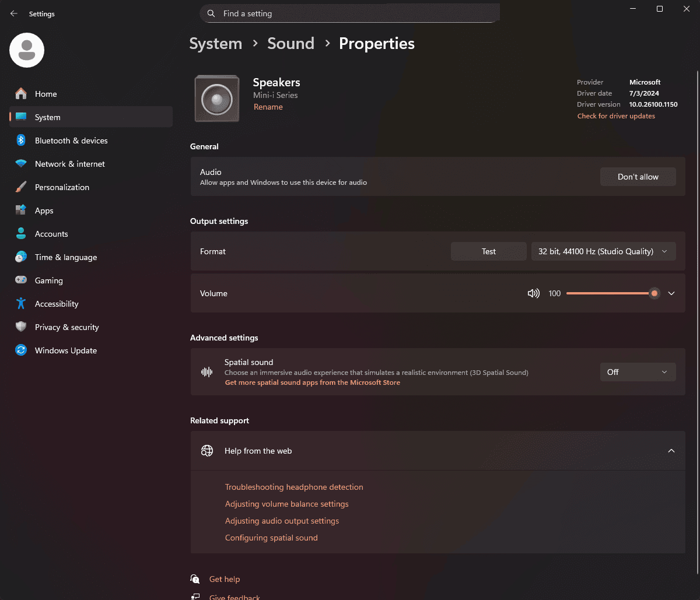Screen dimensions: 700x600
Task: Click the Find a setting search box
Action: pyautogui.click(x=350, y=13)
